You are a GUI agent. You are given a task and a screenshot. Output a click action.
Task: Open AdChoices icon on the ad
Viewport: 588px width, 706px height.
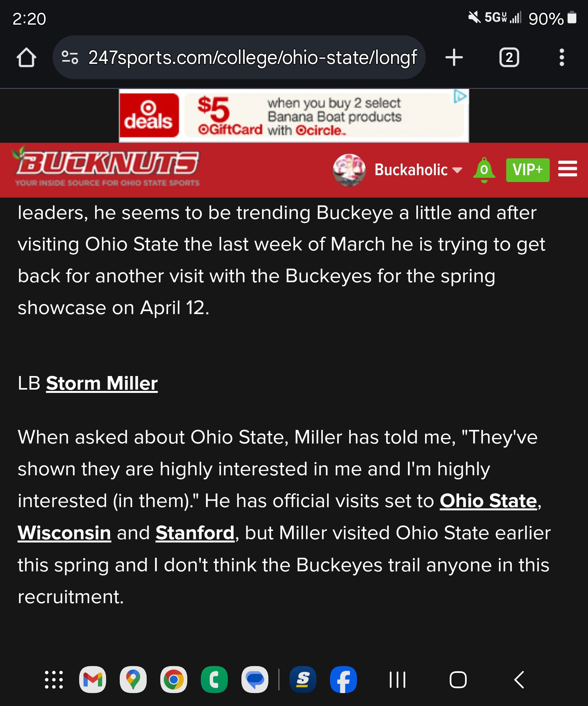click(x=460, y=96)
